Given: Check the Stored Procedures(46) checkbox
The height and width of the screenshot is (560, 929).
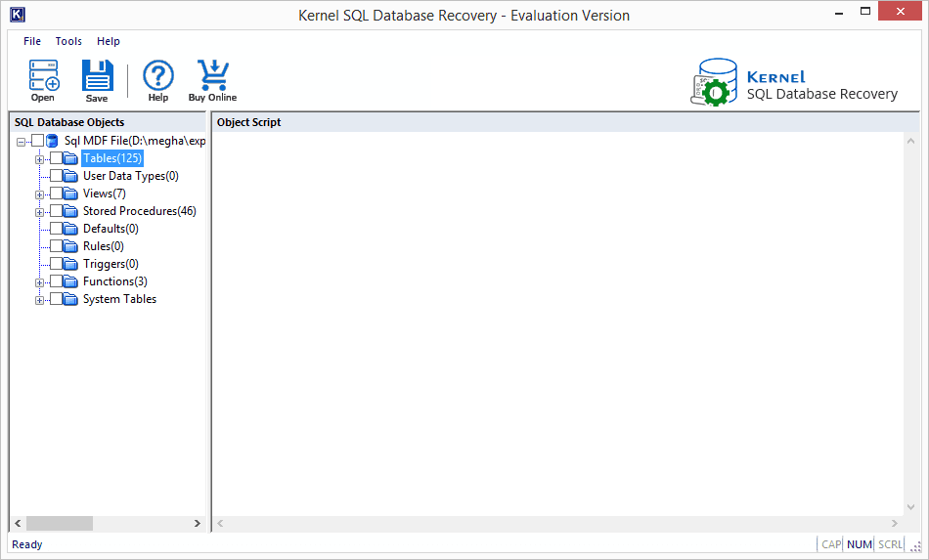Looking at the screenshot, I should 57,211.
